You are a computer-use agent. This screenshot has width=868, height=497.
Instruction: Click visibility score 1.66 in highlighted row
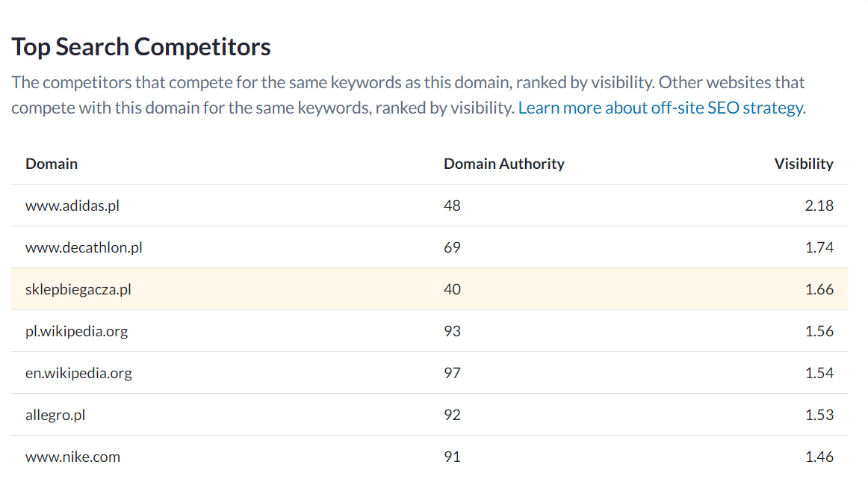click(x=819, y=289)
